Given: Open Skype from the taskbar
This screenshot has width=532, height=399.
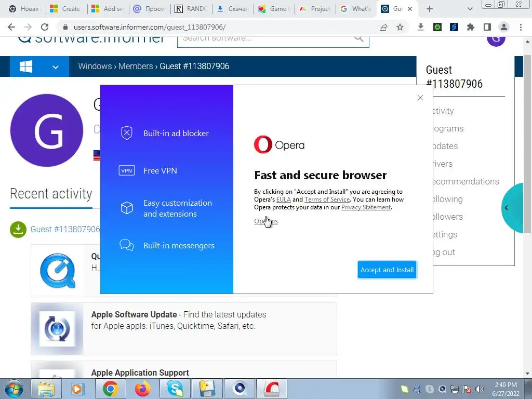Looking at the screenshot, I should pos(175,389).
